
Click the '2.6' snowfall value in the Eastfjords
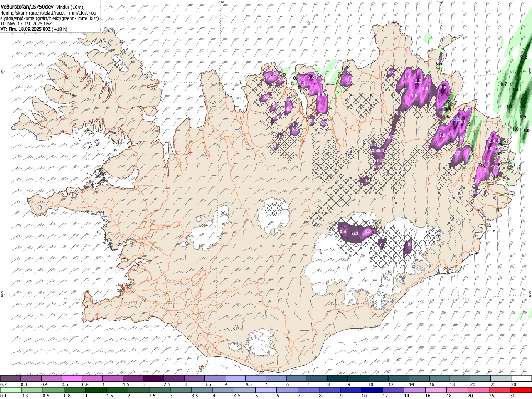[489, 148]
